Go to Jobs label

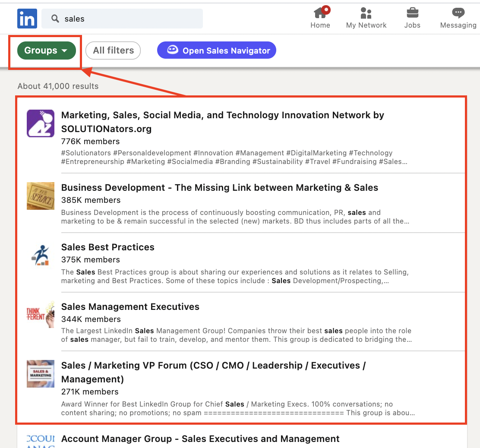click(x=412, y=25)
